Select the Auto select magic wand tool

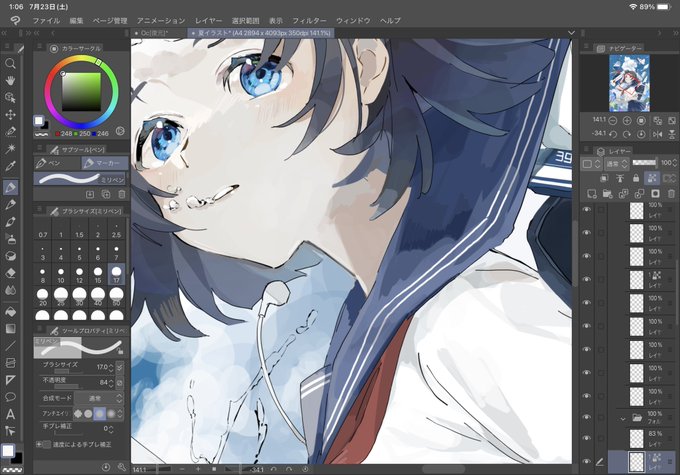tap(10, 149)
